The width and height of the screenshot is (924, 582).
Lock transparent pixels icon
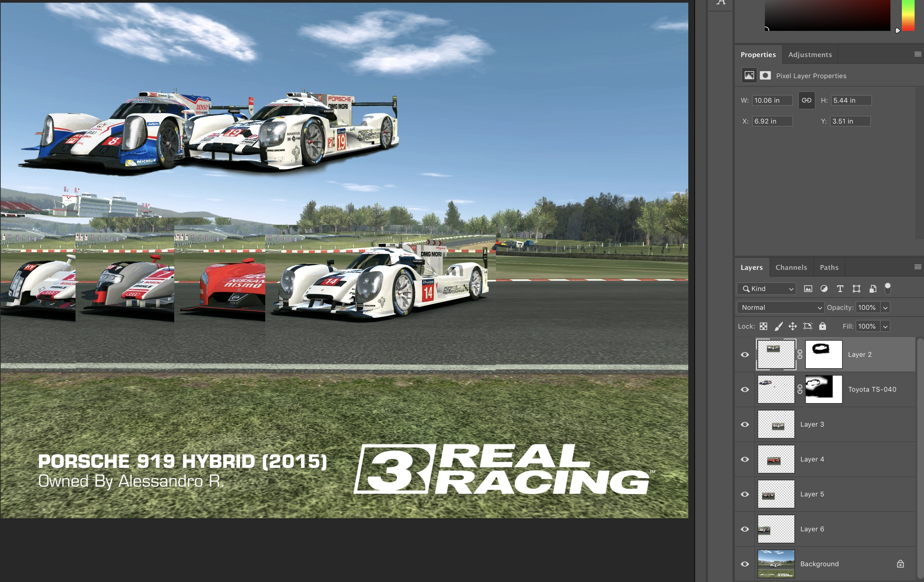pos(763,326)
